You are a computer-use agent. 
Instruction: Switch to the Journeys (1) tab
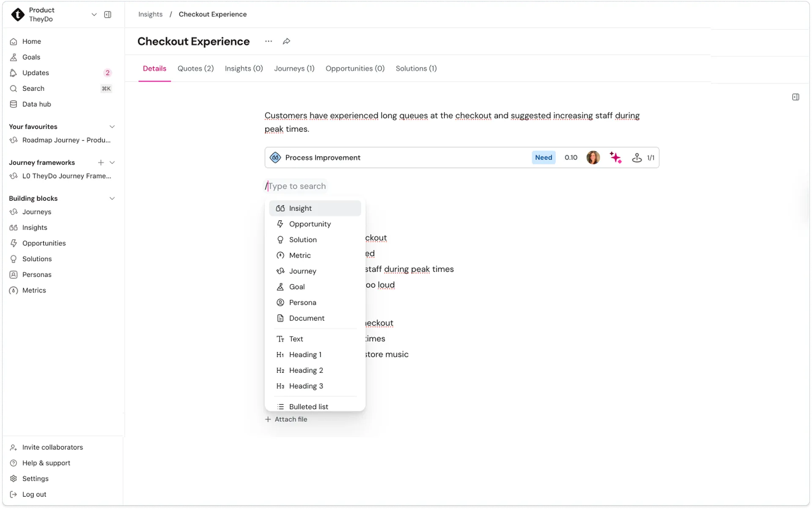294,68
